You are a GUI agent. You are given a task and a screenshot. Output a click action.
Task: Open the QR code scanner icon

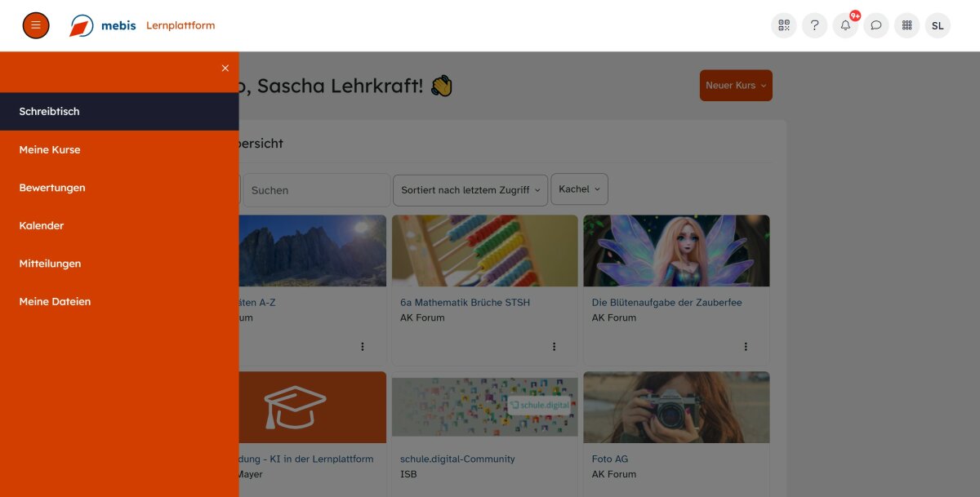[784, 25]
